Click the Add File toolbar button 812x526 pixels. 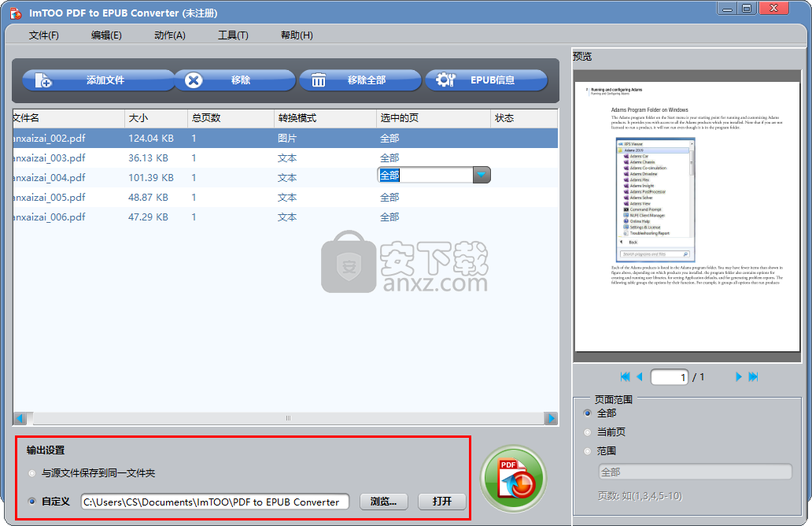coord(98,80)
